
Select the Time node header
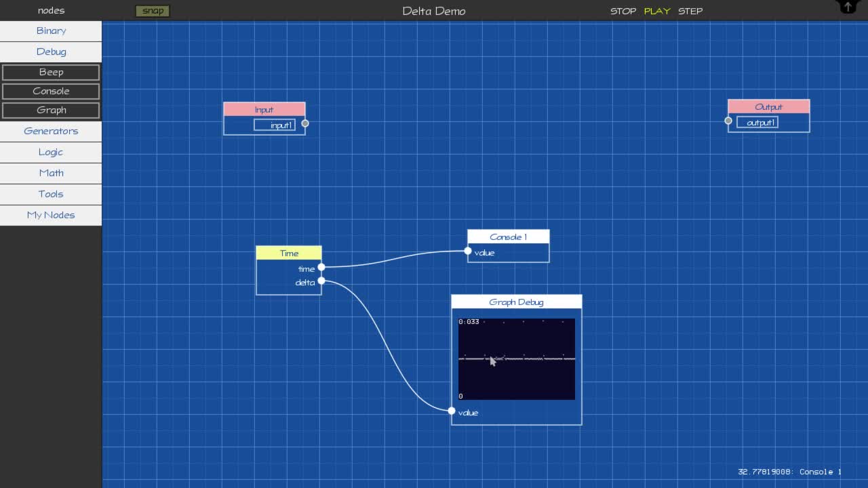[289, 253]
